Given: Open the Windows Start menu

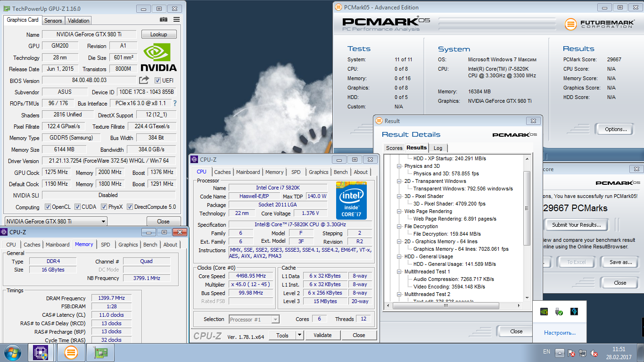Looking at the screenshot, I should coord(12,353).
